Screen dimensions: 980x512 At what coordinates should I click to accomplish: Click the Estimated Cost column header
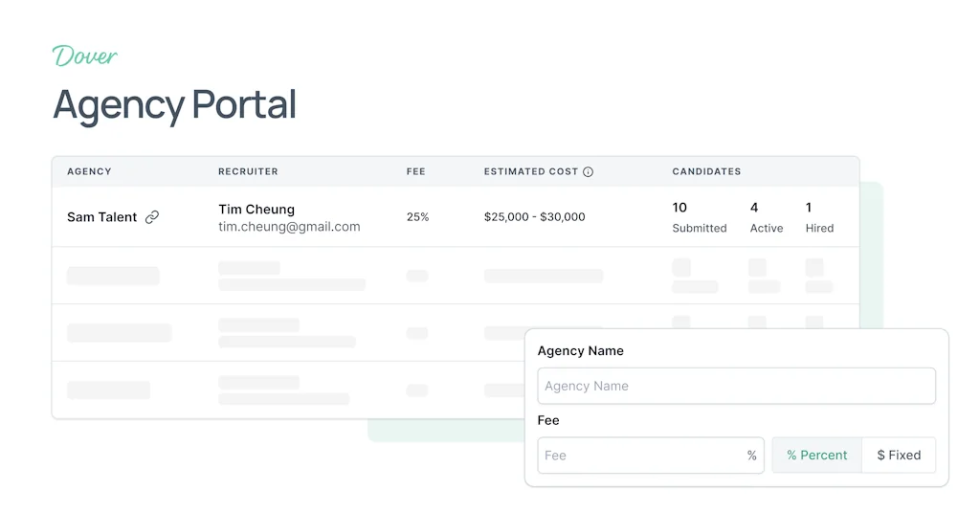point(531,171)
